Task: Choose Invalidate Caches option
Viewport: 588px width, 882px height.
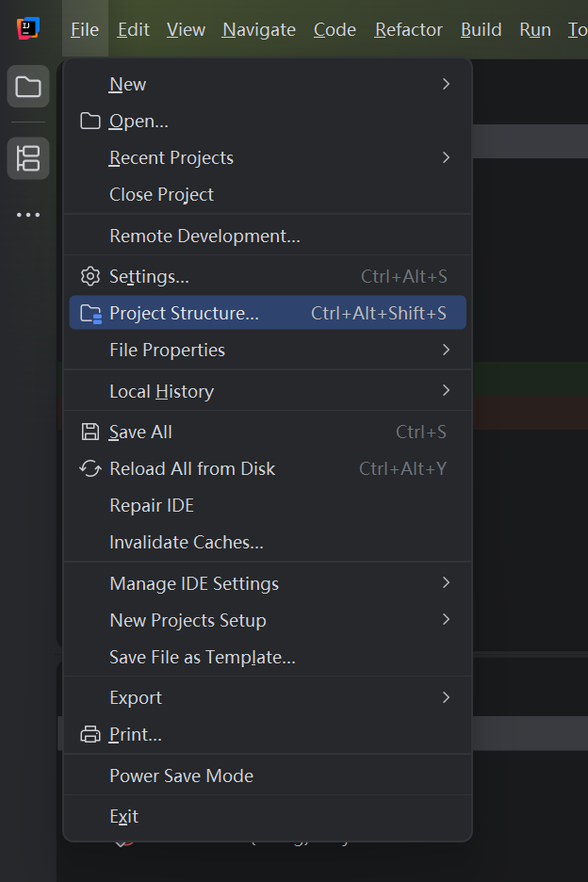Action: click(x=187, y=543)
